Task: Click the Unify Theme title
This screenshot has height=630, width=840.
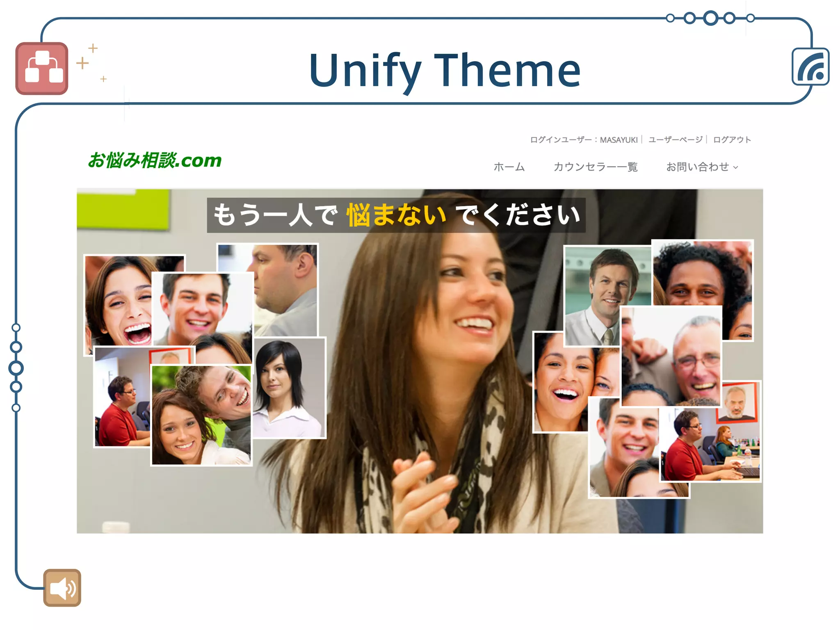Action: coord(445,71)
